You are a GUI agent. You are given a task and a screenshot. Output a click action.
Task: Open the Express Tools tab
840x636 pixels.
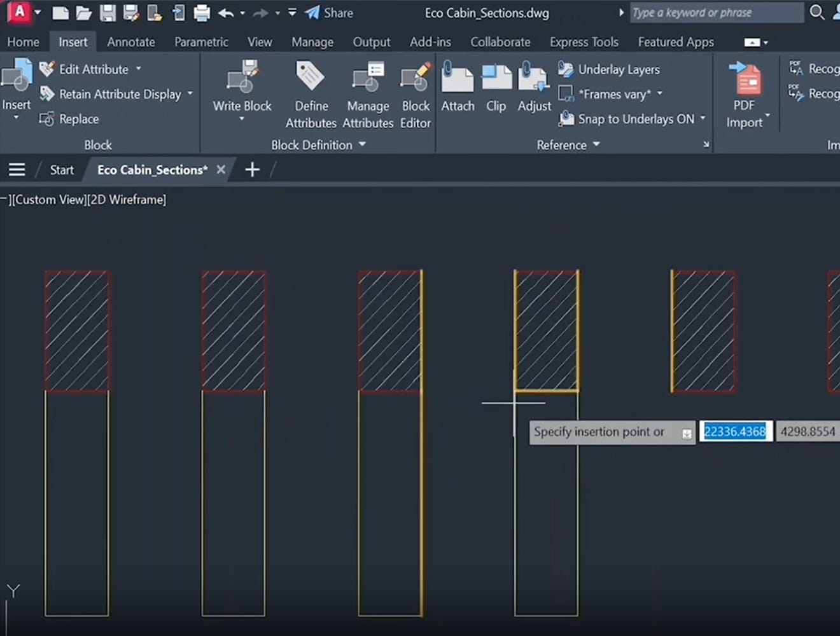(584, 42)
